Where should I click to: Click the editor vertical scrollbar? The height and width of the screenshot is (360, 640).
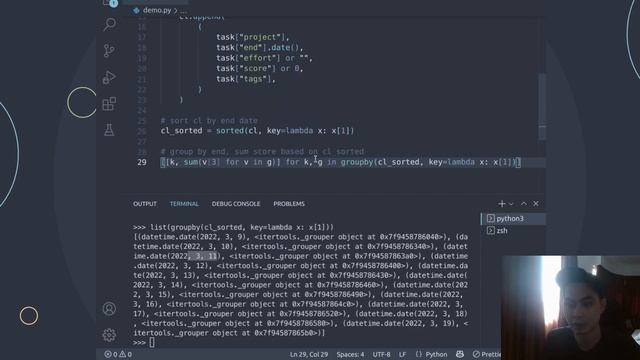tap(542, 106)
